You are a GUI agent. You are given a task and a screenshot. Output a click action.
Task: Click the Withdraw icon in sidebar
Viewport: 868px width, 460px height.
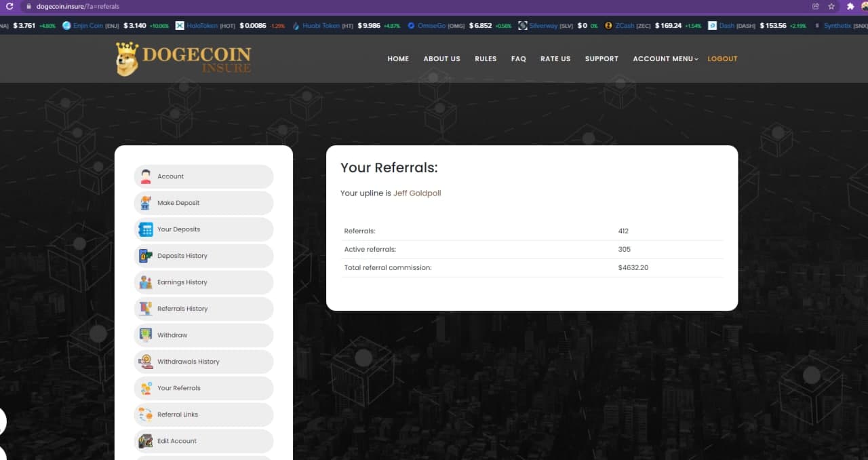click(x=146, y=335)
